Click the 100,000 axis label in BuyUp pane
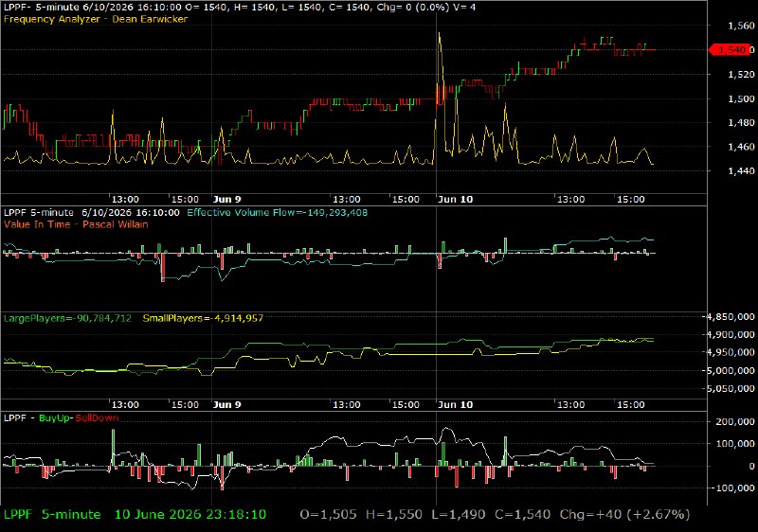The width and height of the screenshot is (758, 532). pos(735,444)
